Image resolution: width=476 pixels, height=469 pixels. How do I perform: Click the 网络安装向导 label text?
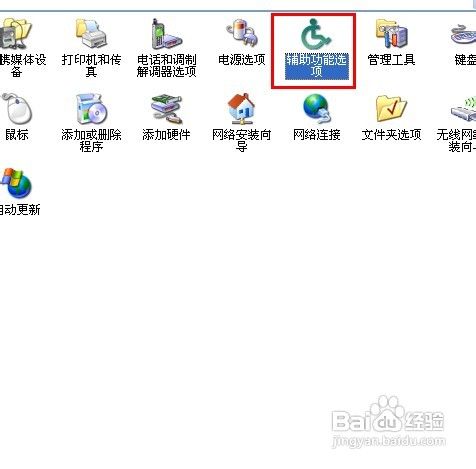point(242,140)
